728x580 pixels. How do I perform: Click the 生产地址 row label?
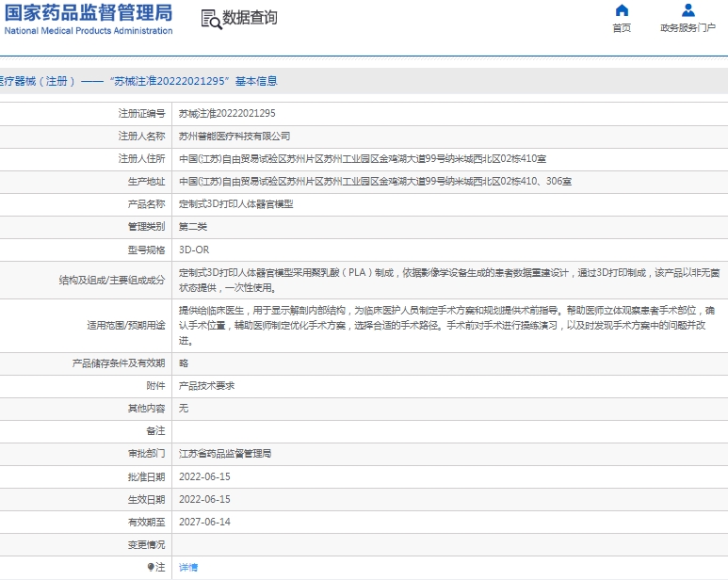coord(146,182)
